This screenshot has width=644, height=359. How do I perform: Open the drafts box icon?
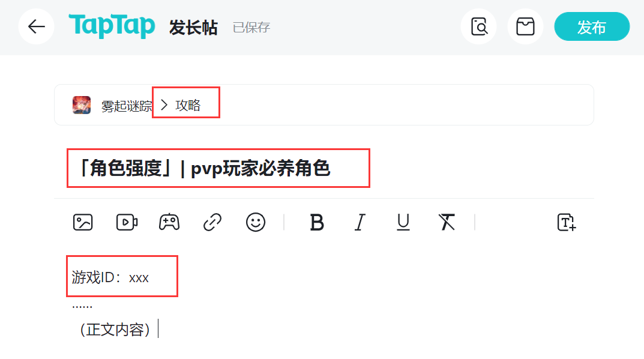pos(525,26)
